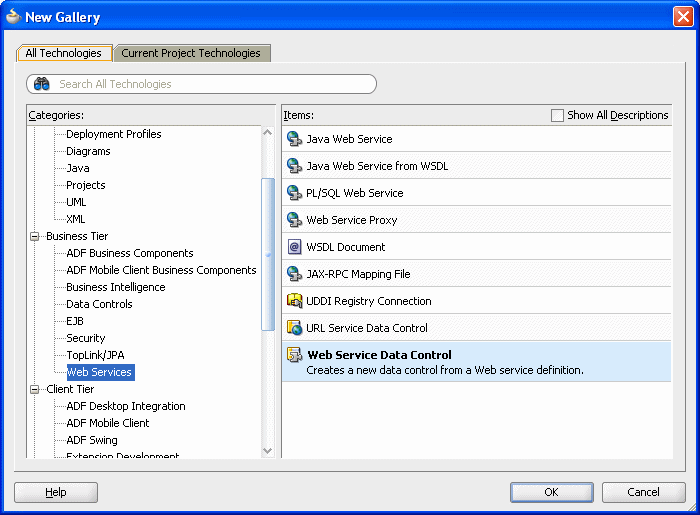The height and width of the screenshot is (515, 700).
Task: Select EJB category
Action: [75, 321]
